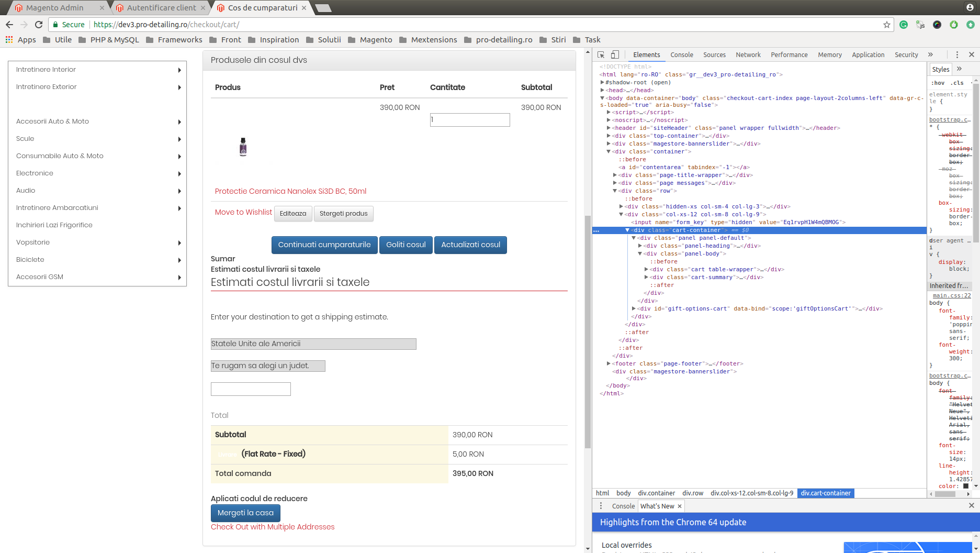
Task: Open the Console tab in DevTools
Action: point(682,54)
